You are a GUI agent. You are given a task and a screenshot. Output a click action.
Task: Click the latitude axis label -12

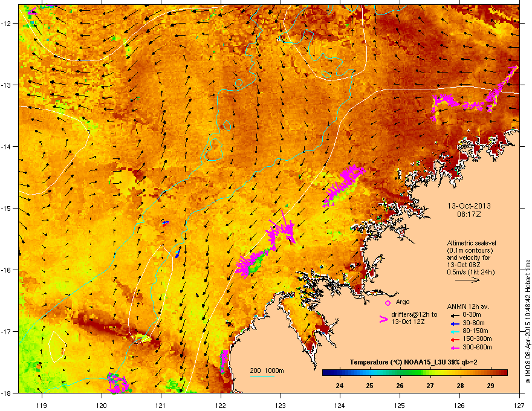[6, 23]
